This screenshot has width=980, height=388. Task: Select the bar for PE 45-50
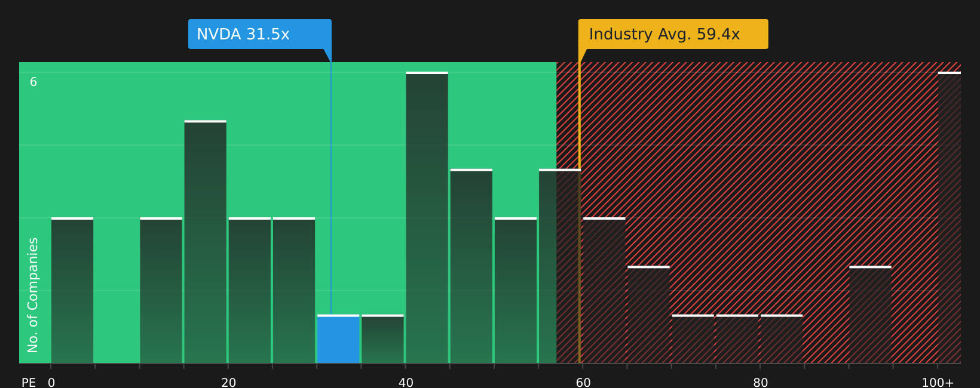471,266
